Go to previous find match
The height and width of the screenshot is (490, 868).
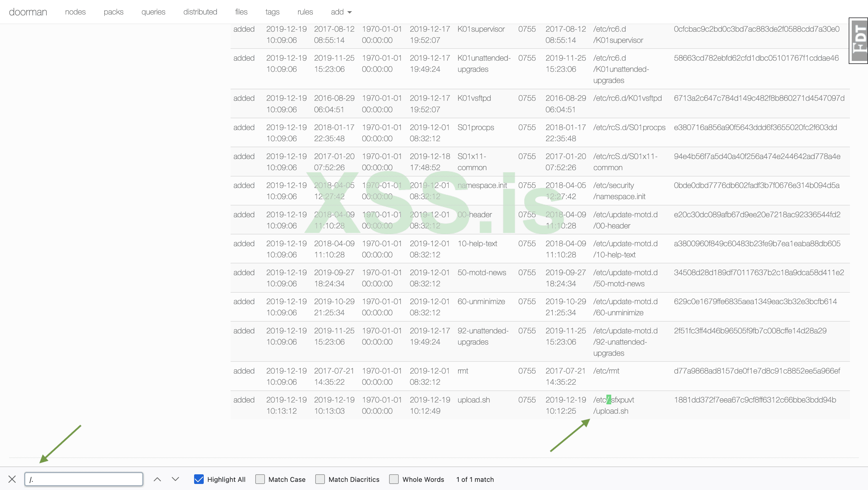coord(157,479)
